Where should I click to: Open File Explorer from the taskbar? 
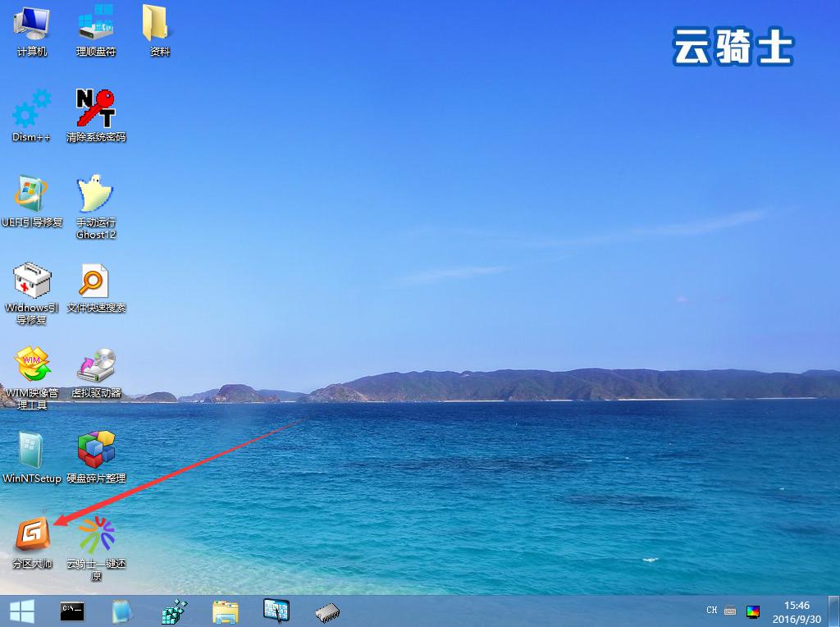226,611
